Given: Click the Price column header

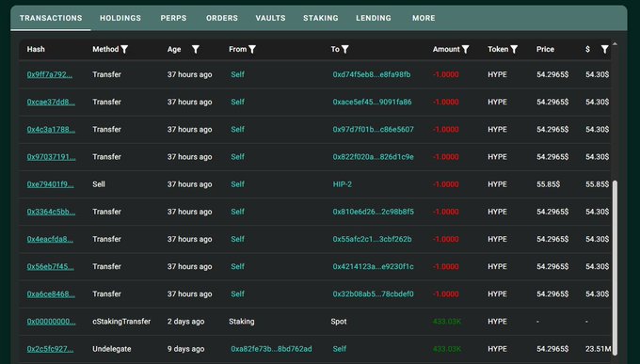Looking at the screenshot, I should 545,49.
